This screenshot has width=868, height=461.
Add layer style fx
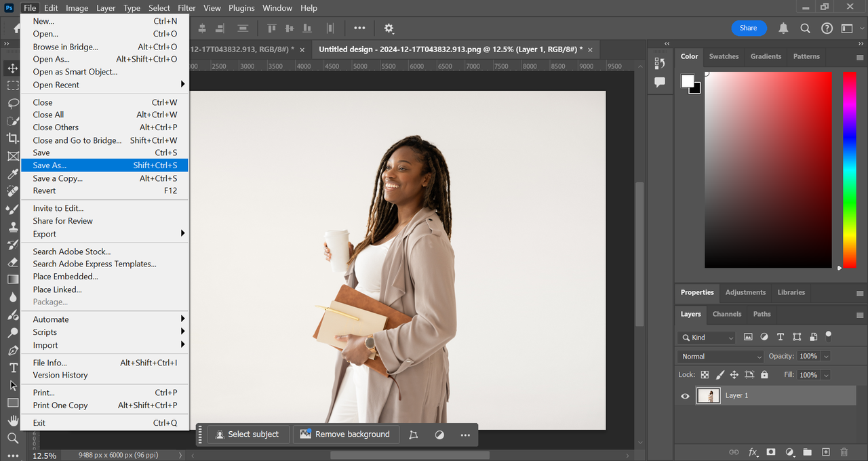[753, 452]
